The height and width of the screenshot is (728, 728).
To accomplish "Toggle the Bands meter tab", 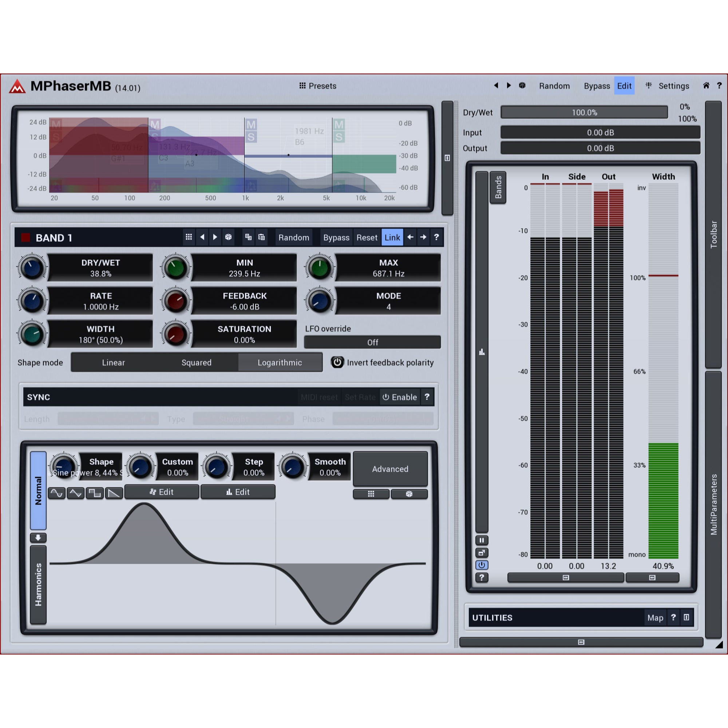I will tap(498, 187).
